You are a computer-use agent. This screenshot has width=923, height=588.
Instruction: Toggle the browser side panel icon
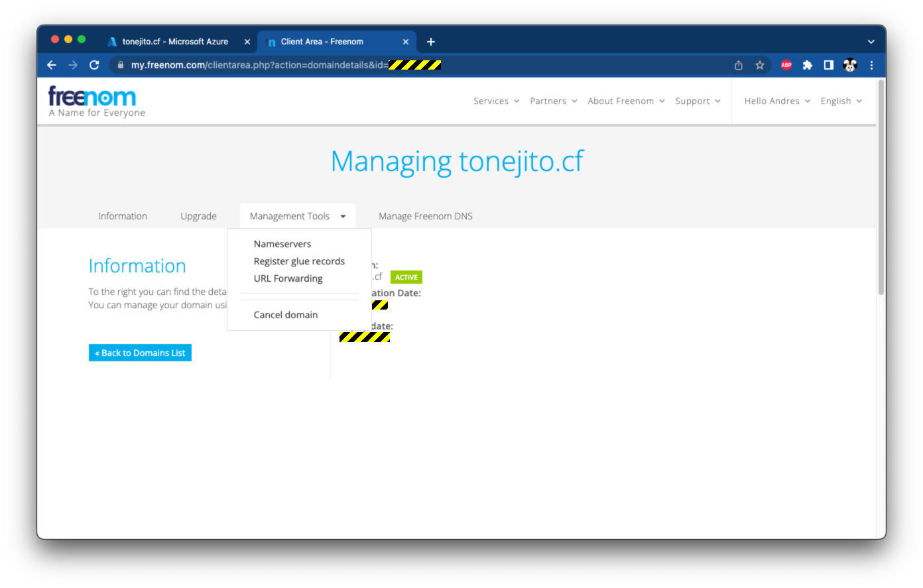pyautogui.click(x=829, y=65)
